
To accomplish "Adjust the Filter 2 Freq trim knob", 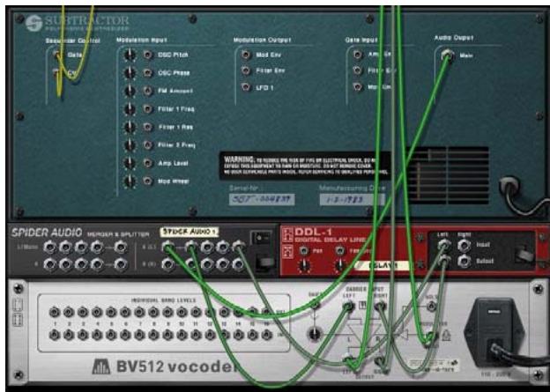I will point(130,144).
